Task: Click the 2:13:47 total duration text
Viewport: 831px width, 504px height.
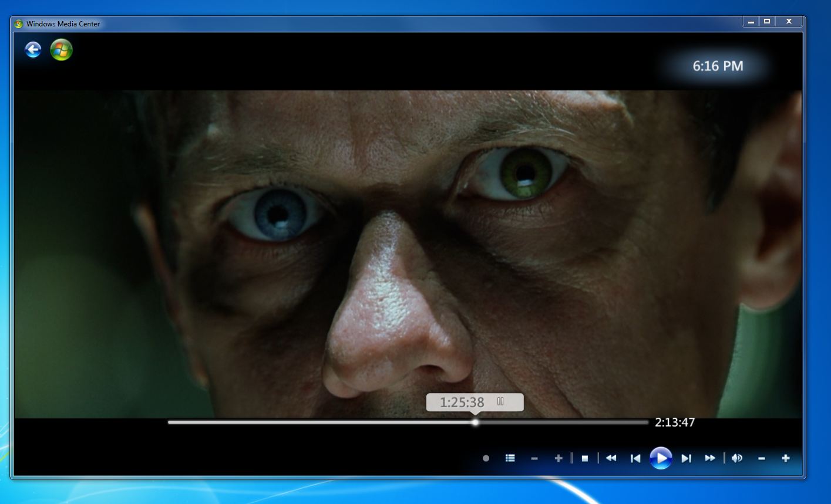Action: tap(675, 422)
